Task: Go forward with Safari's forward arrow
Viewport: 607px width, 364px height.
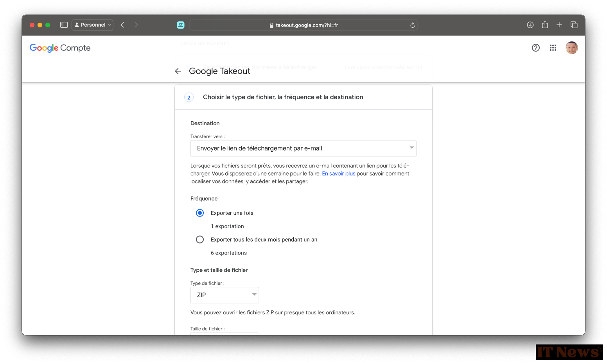Action: pyautogui.click(x=136, y=25)
